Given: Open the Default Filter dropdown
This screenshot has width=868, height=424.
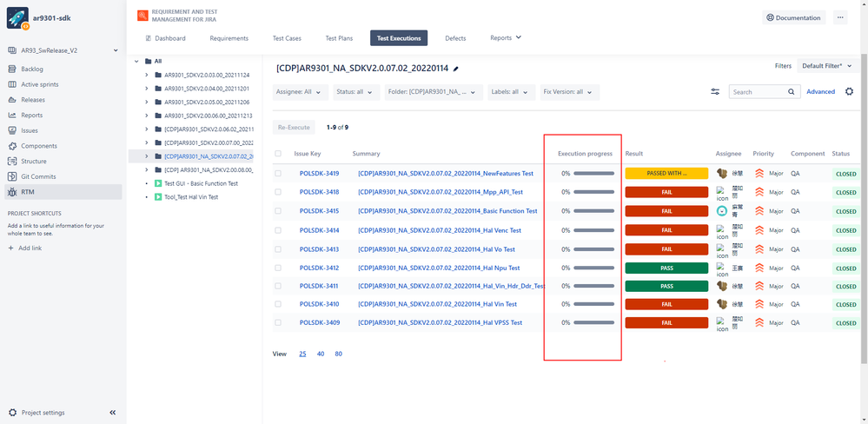Looking at the screenshot, I should click(x=827, y=66).
